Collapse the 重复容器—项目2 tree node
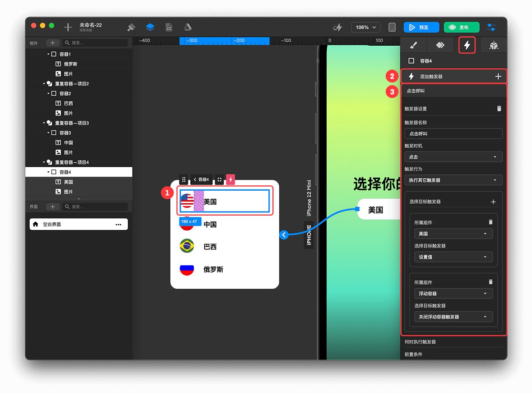532x393 pixels. (x=44, y=83)
